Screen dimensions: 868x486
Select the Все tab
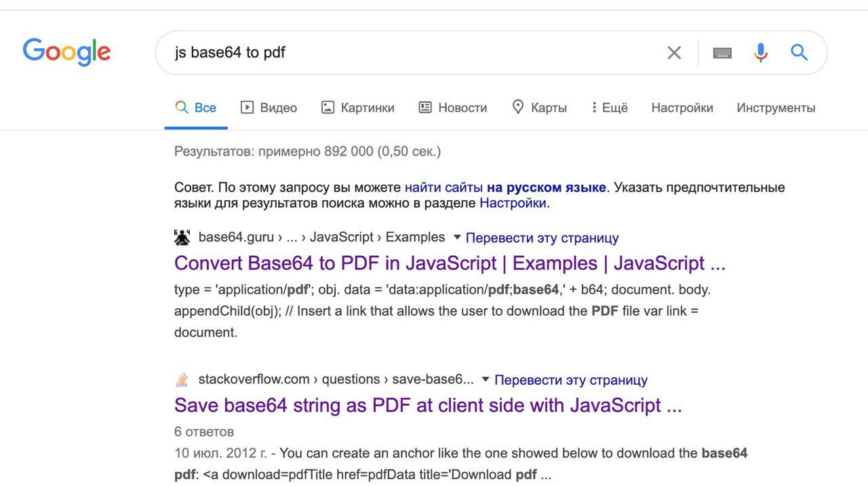click(x=196, y=108)
